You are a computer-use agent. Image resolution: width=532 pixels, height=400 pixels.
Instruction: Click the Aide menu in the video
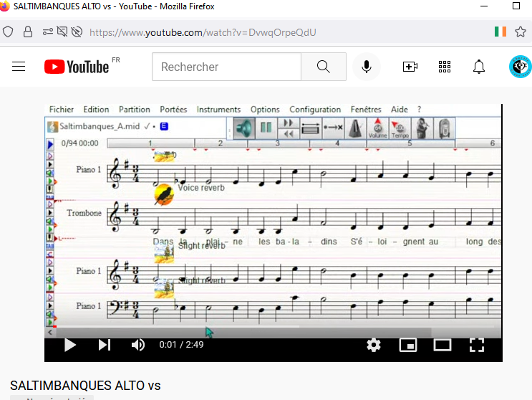tap(400, 110)
